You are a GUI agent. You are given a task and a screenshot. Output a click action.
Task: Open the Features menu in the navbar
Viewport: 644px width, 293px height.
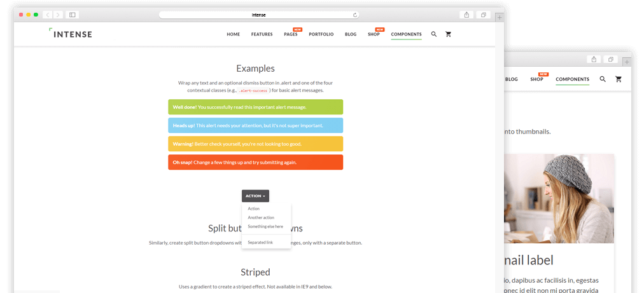pyautogui.click(x=262, y=34)
